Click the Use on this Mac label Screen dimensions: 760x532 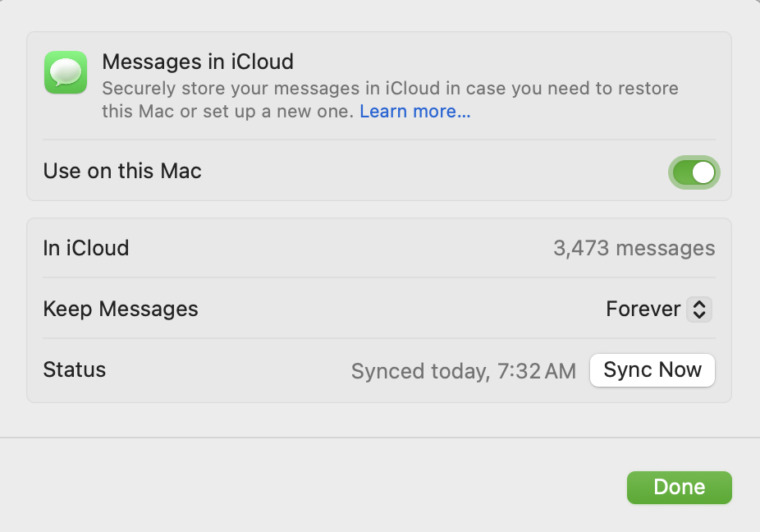(122, 172)
